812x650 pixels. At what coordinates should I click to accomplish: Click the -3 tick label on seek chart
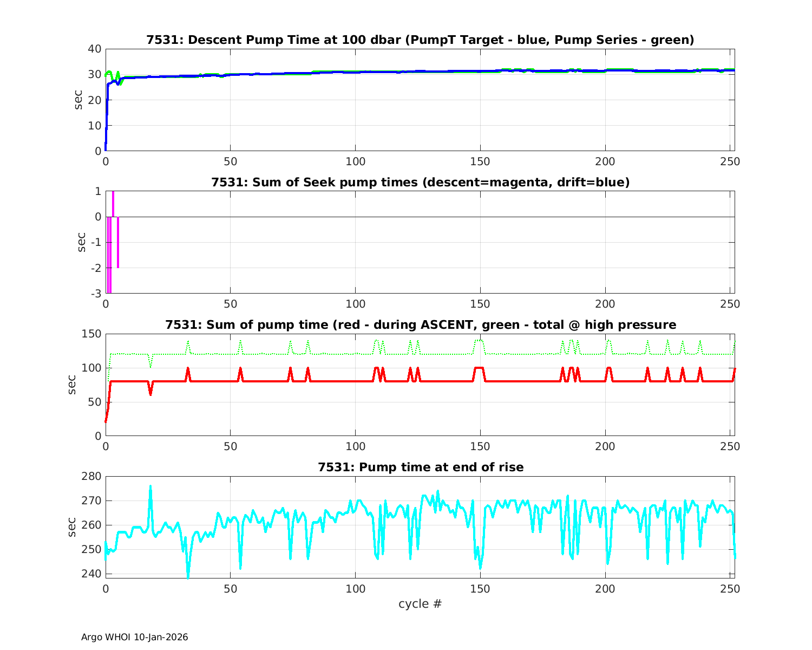tap(95, 294)
